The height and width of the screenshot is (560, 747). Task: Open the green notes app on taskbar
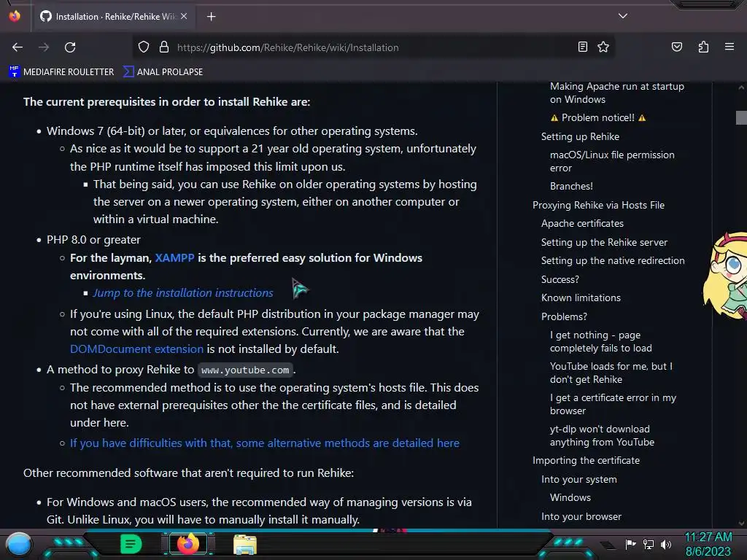[131, 544]
